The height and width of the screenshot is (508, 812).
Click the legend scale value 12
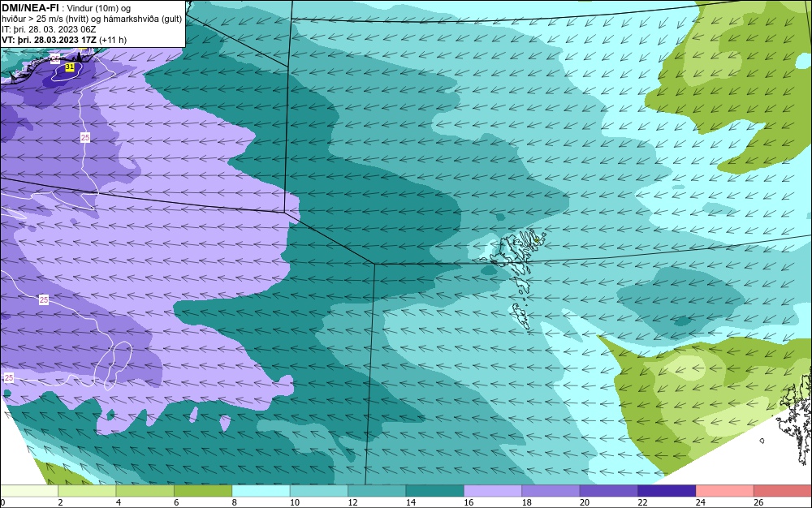(x=352, y=502)
